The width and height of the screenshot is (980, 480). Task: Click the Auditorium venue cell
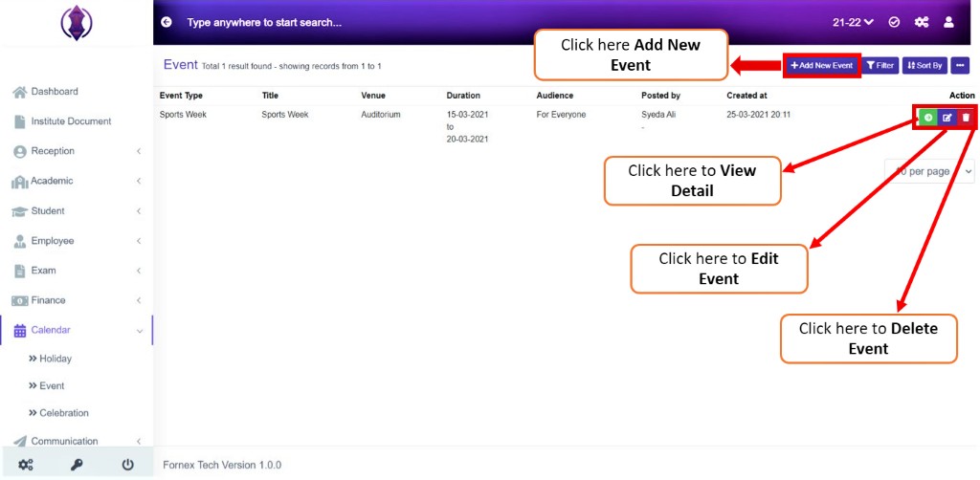coord(381,115)
